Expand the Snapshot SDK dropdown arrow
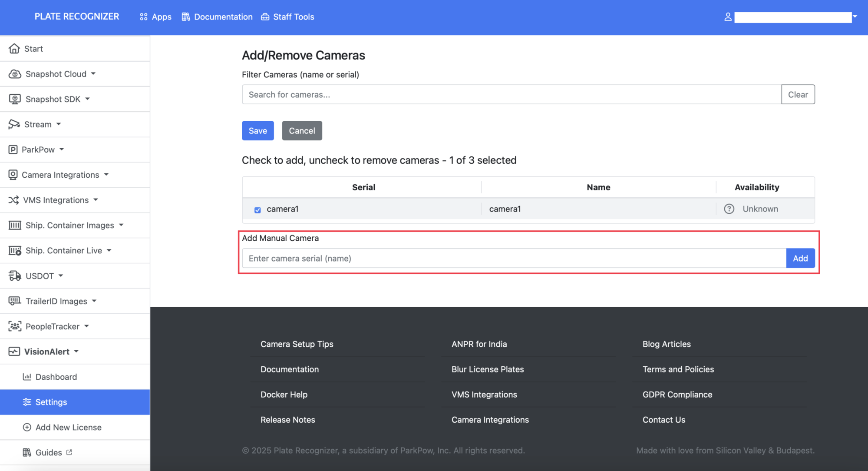 tap(88, 99)
